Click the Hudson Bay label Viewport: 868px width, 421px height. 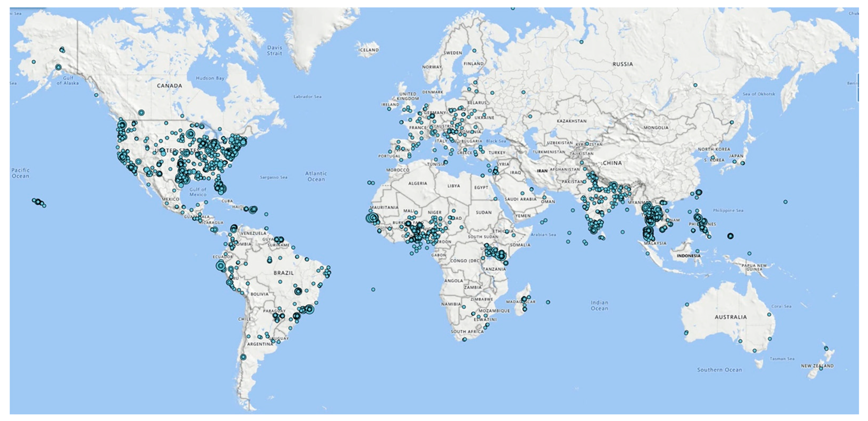click(x=210, y=78)
